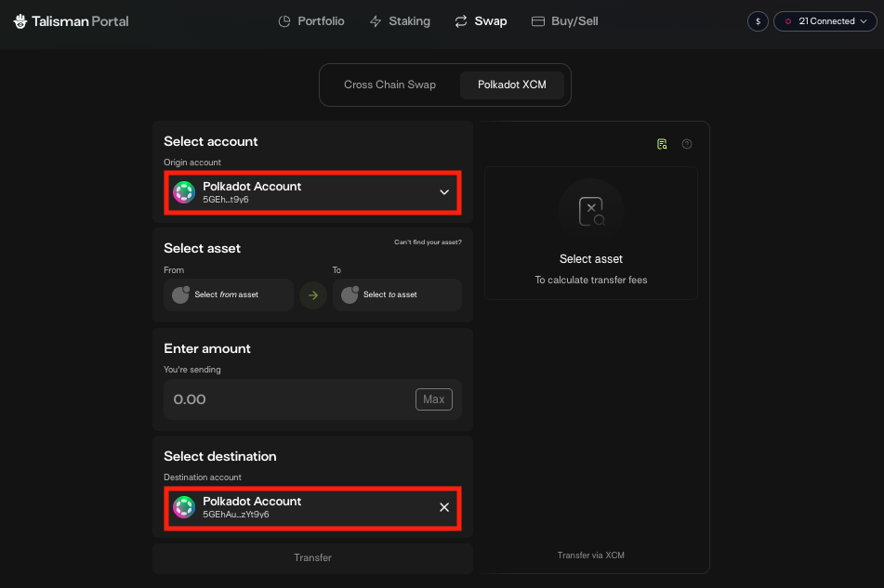
Task: Clear destination account with the X icon
Action: (x=444, y=507)
